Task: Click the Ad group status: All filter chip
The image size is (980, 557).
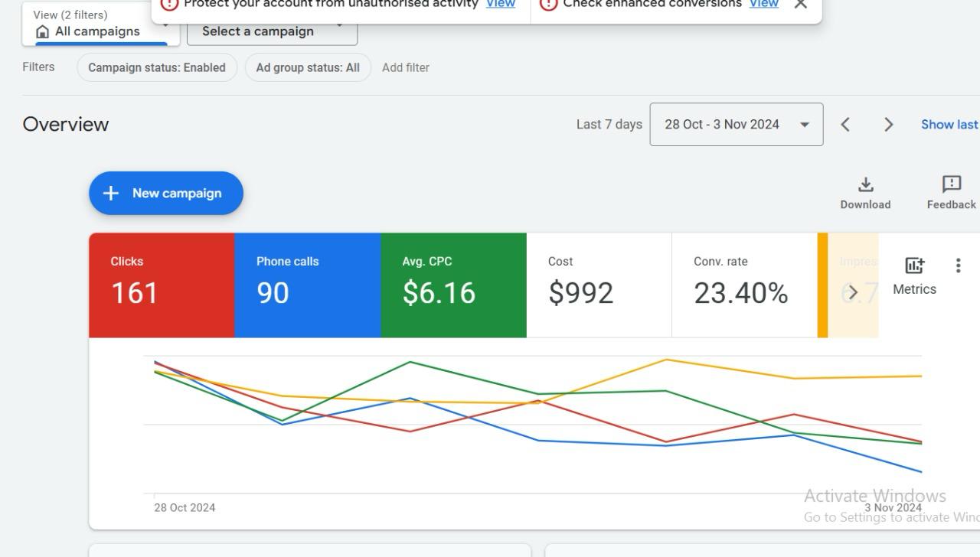Action: pyautogui.click(x=308, y=67)
